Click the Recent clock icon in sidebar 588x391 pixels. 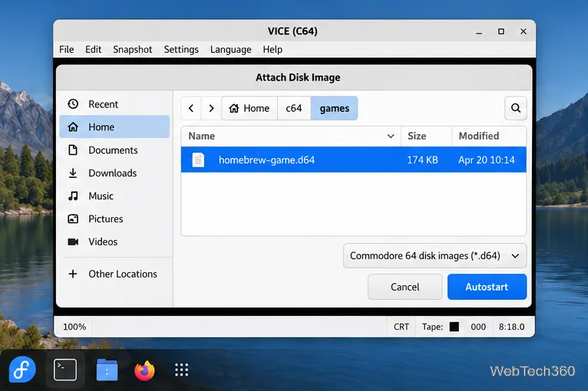click(x=73, y=103)
